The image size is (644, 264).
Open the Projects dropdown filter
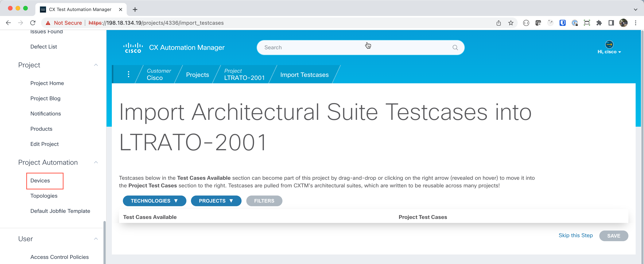pyautogui.click(x=216, y=201)
